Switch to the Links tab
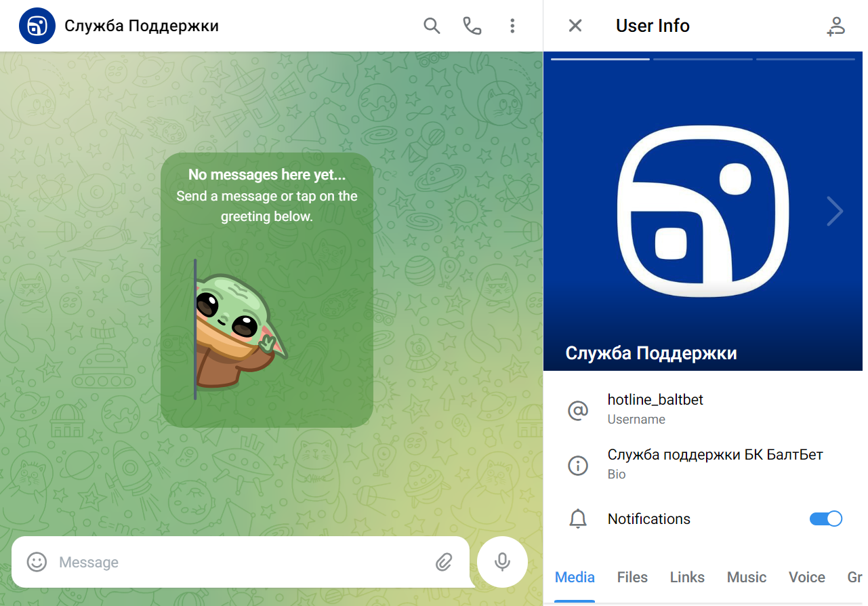Image resolution: width=868 pixels, height=606 pixels. (x=687, y=578)
